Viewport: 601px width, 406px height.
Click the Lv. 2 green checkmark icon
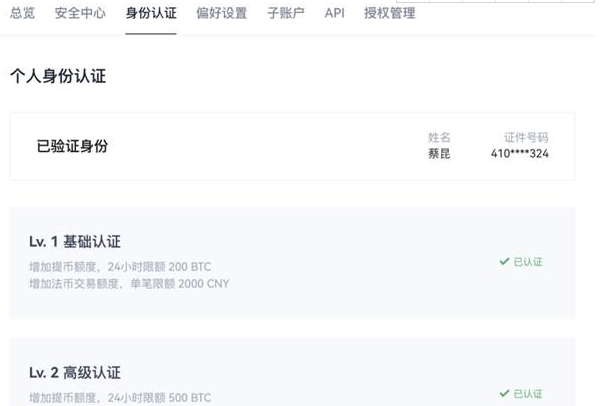[x=504, y=393]
